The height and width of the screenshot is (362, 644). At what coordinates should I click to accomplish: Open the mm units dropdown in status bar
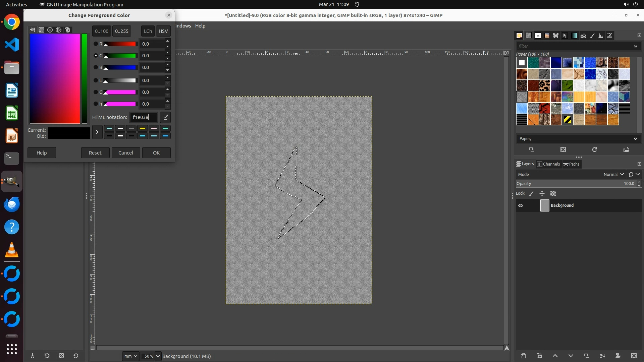click(130, 356)
